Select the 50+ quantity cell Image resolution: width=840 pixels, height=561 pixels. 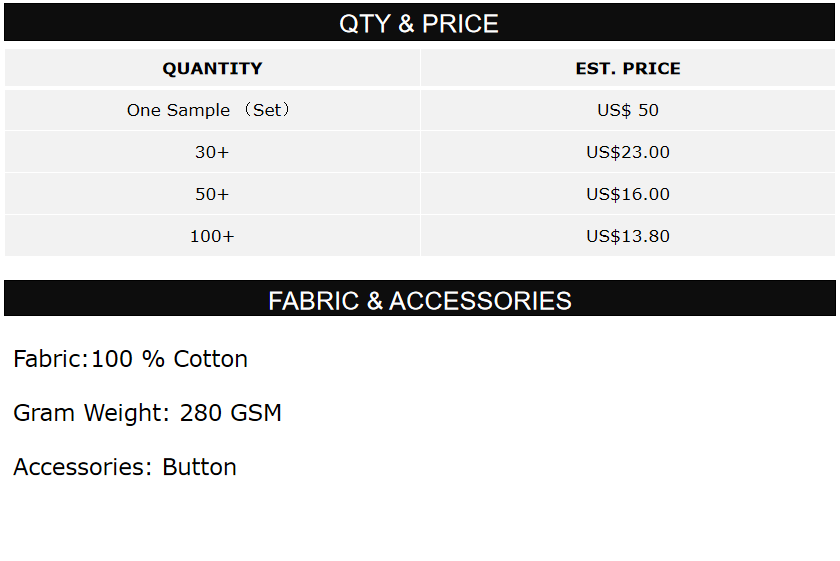[x=212, y=194]
